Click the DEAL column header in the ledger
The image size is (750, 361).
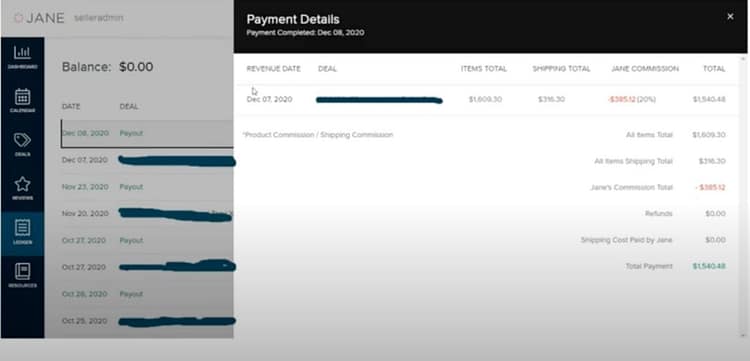[x=129, y=107]
